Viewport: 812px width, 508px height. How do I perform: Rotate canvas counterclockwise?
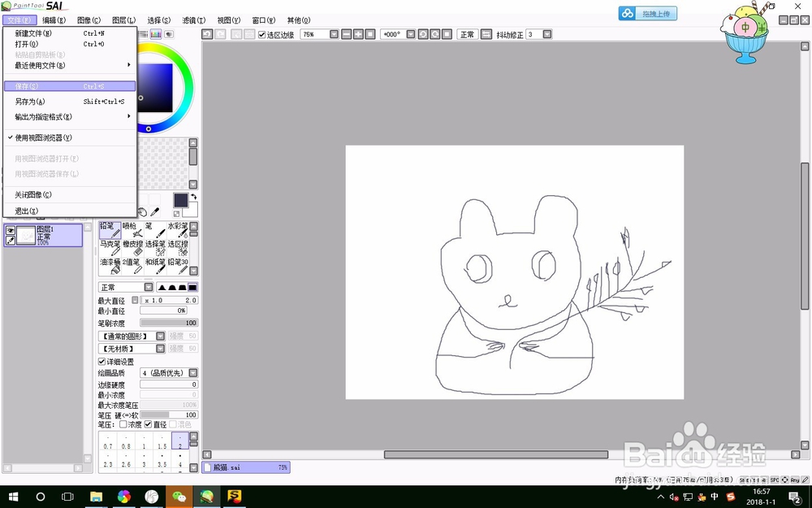423,34
